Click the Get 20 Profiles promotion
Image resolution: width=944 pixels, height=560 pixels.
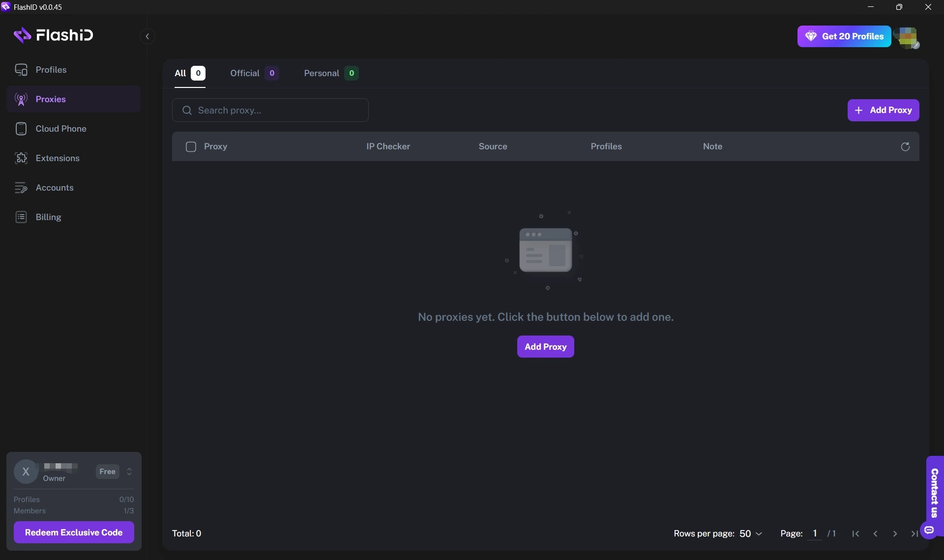point(844,36)
